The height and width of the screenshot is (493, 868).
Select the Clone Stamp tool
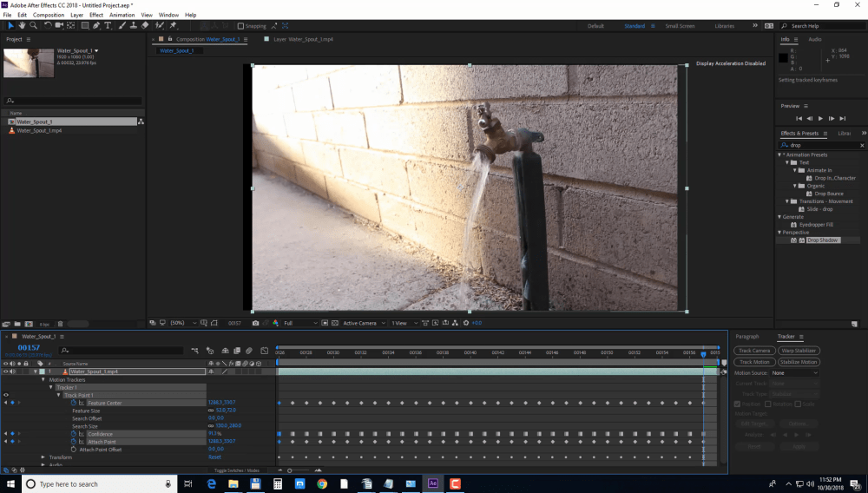[134, 25]
